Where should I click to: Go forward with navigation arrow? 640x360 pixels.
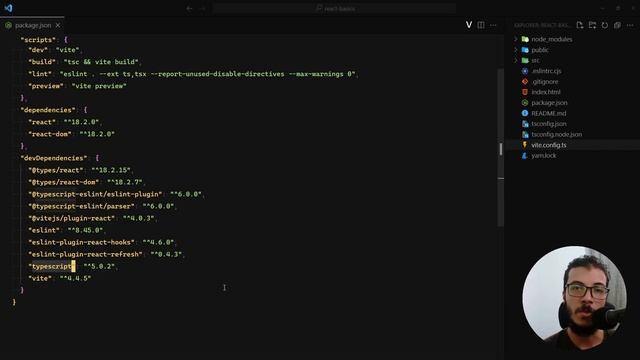[x=202, y=9]
